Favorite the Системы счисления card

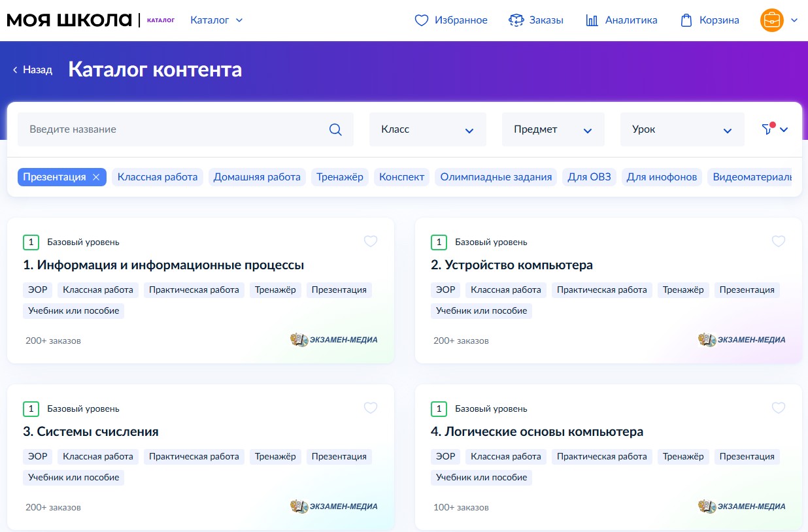pyautogui.click(x=371, y=408)
